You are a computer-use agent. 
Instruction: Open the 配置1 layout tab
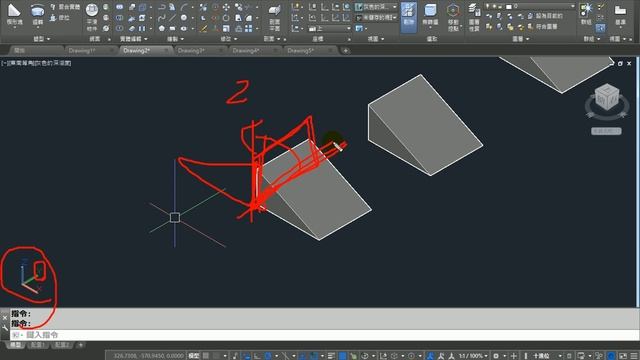click(x=37, y=345)
